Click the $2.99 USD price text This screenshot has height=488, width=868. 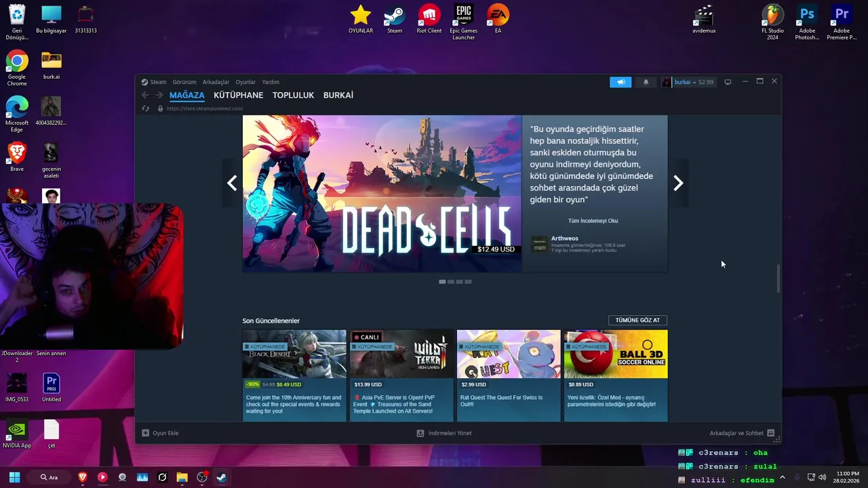473,384
